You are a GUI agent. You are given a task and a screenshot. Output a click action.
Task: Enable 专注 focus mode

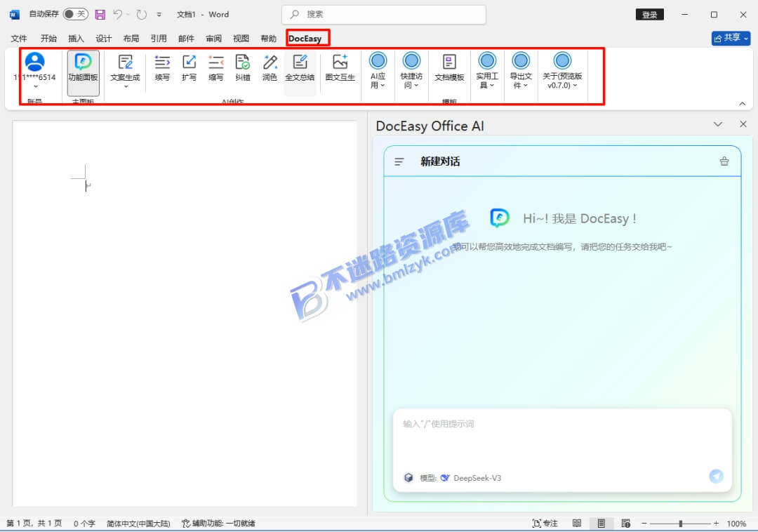(x=545, y=524)
